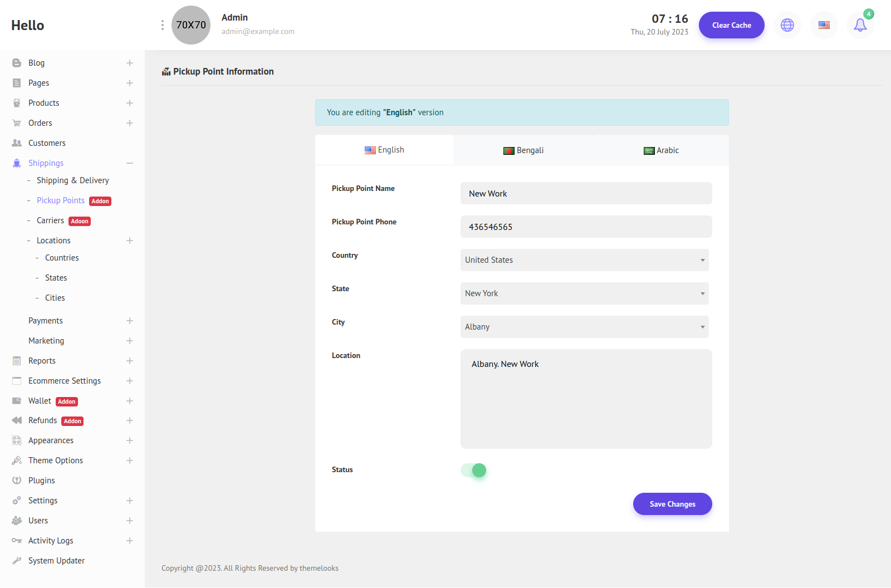Screen dimensions: 891x588
Task: Click the three-dot menu beside Hello
Action: click(162, 25)
